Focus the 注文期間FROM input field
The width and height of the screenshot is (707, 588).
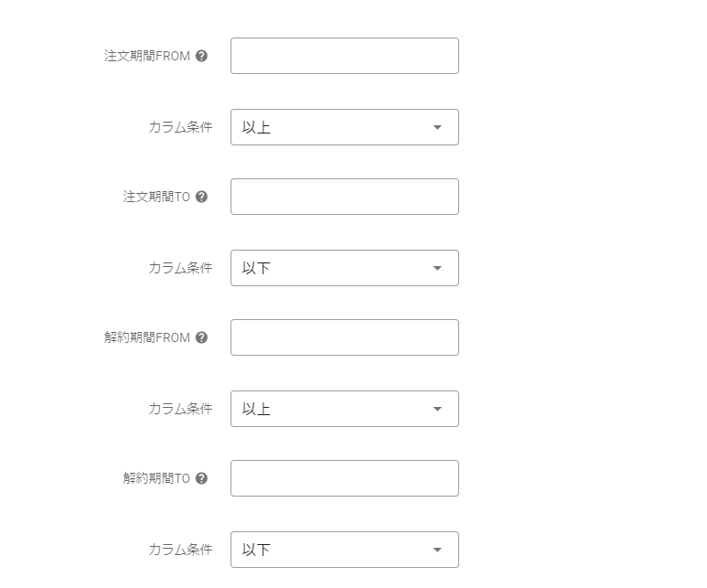(x=344, y=56)
